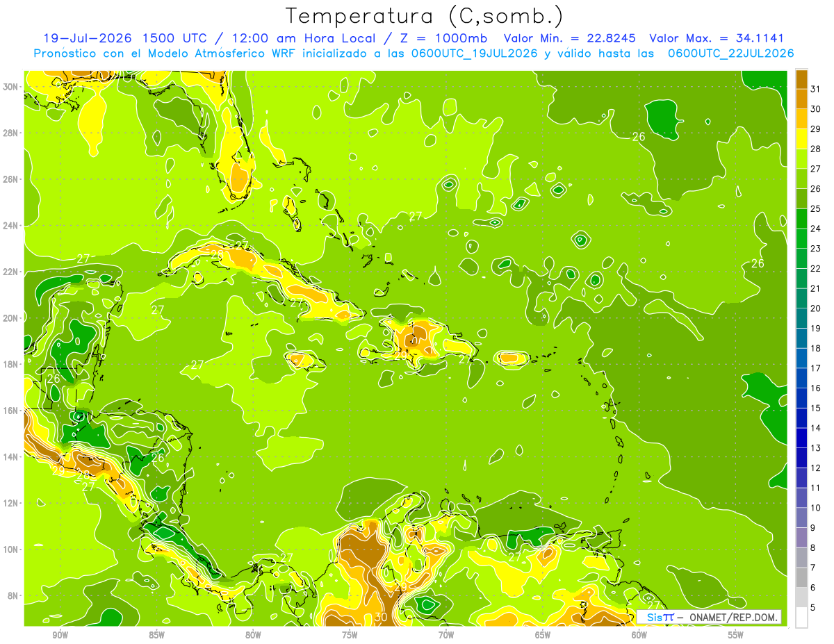Click the white bottom segment of the color bar
Image resolution: width=834 pixels, height=644 pixels.
click(x=801, y=618)
